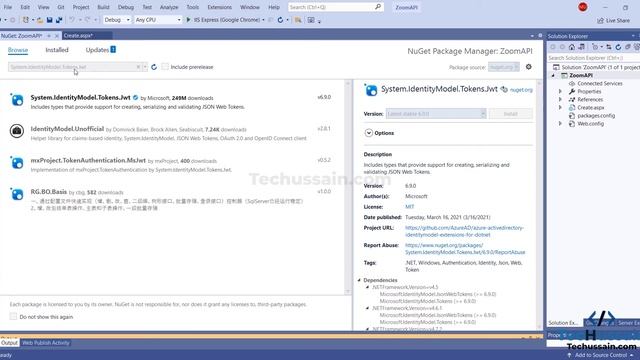This screenshot has height=360, width=640.
Task: Expand the References node in Solution Explorer
Action: (560, 99)
